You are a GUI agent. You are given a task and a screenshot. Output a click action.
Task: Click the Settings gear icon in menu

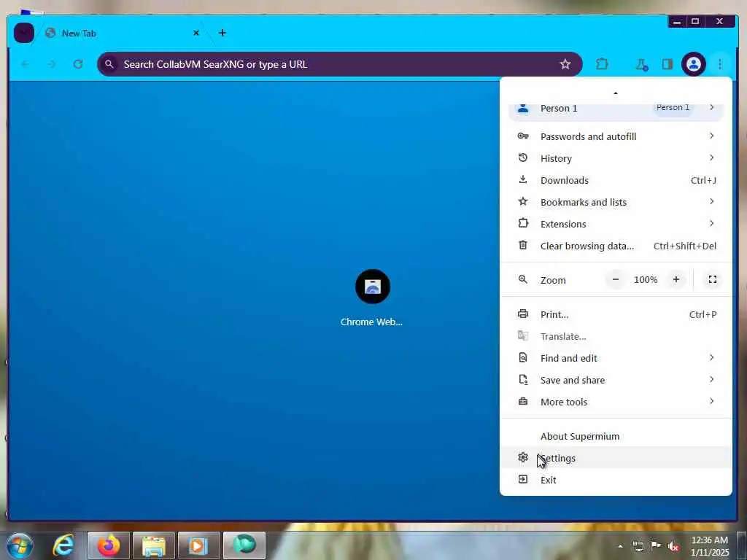[522, 457]
